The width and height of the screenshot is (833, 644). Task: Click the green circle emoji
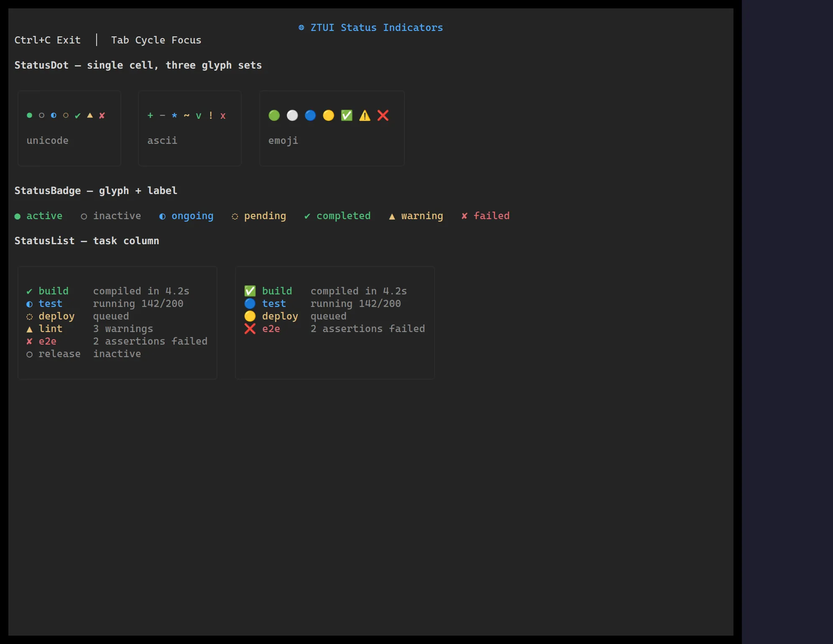point(274,115)
